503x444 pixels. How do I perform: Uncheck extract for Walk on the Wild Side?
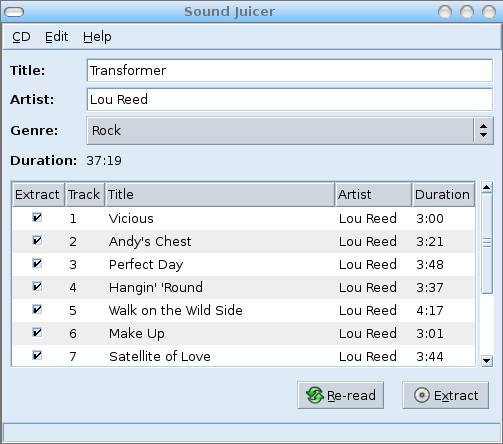[37, 310]
